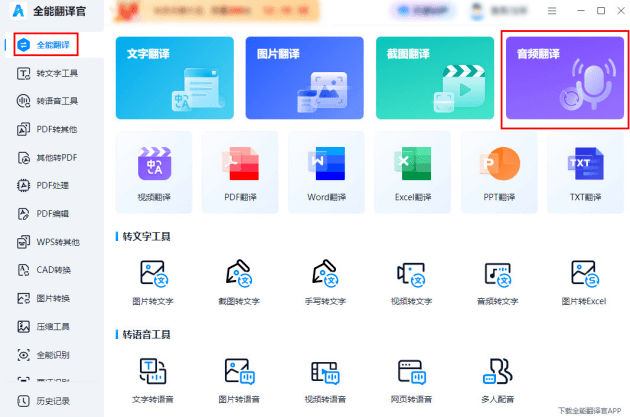Select 其他转PDF in the sidebar
The image size is (630, 417).
coord(47,157)
